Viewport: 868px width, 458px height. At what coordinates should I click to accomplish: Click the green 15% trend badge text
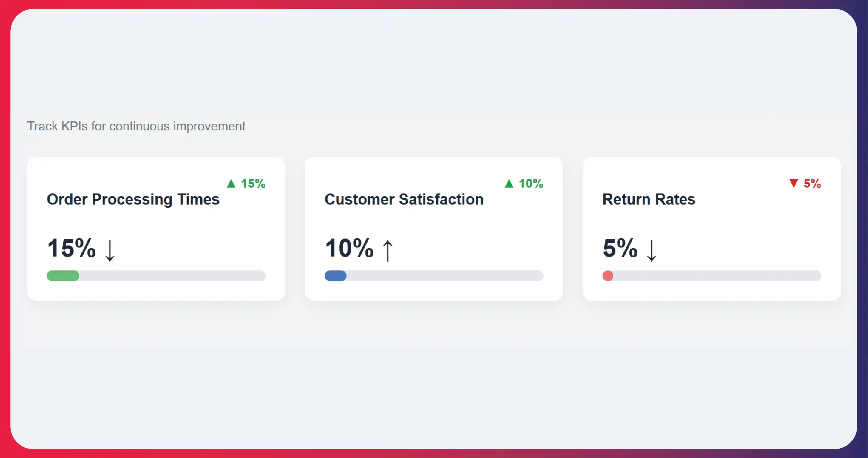(x=253, y=184)
